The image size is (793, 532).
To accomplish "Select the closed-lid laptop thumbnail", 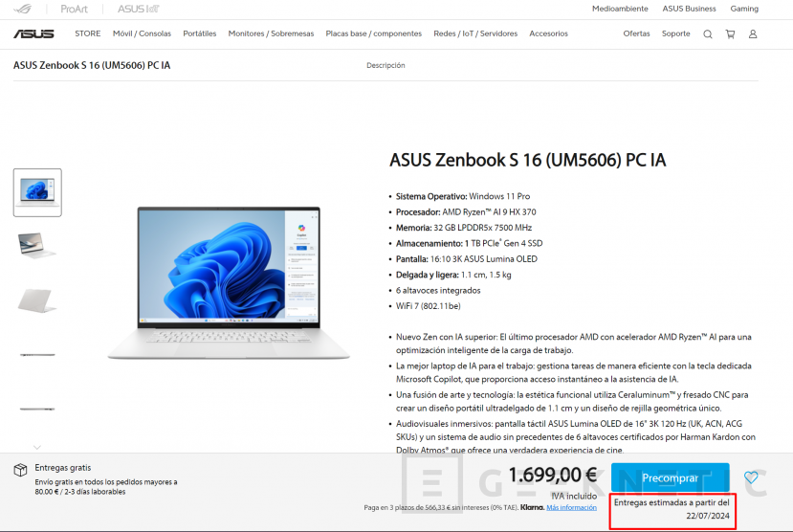I will 37,300.
